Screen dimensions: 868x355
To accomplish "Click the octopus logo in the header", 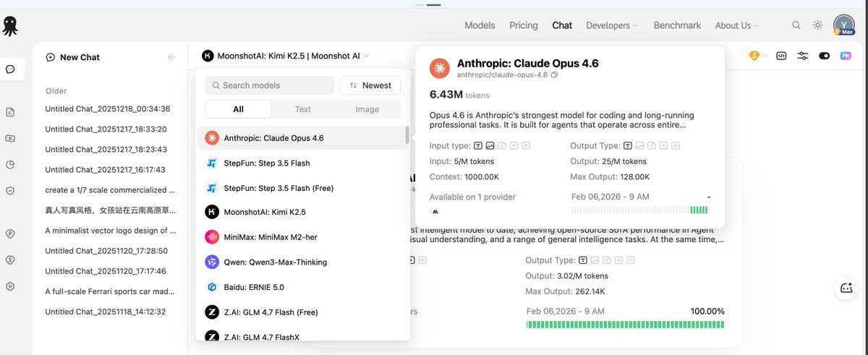I will [x=10, y=25].
